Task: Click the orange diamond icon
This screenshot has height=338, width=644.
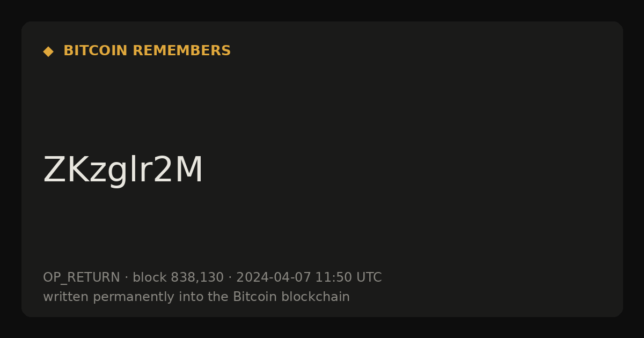Action: click(x=48, y=52)
